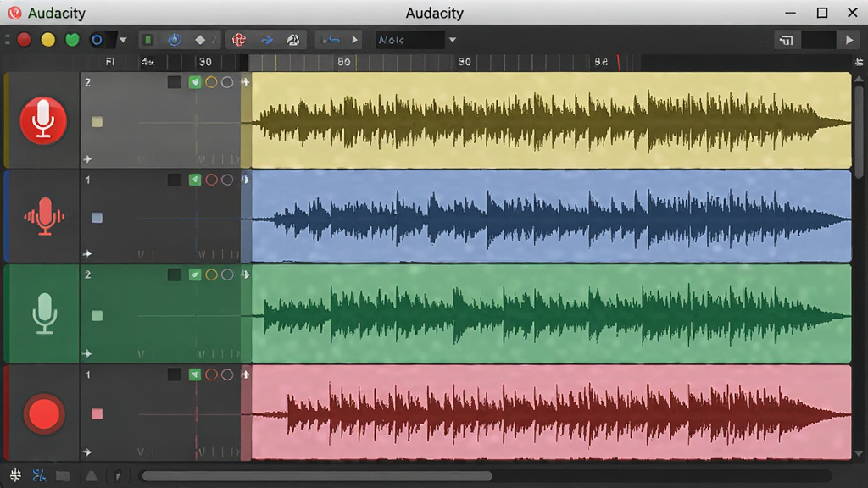This screenshot has width=868, height=488.
Task: Click the pink color swatch on the bottom track
Action: pyautogui.click(x=97, y=413)
